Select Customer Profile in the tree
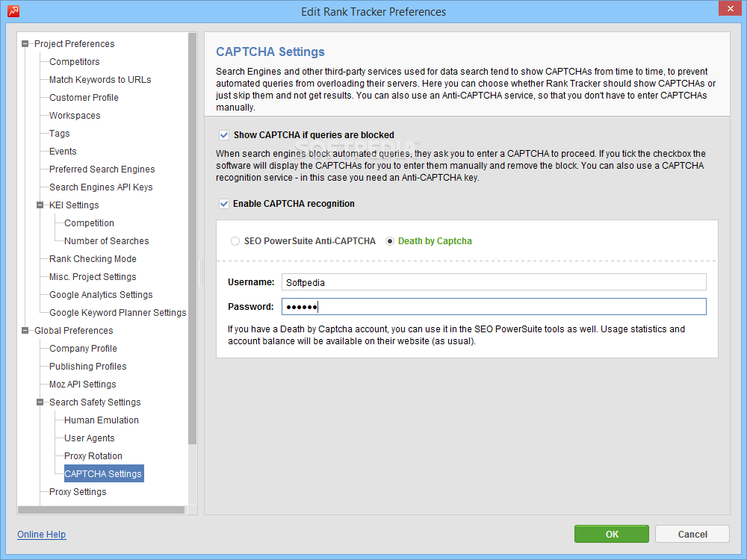 coord(84,98)
